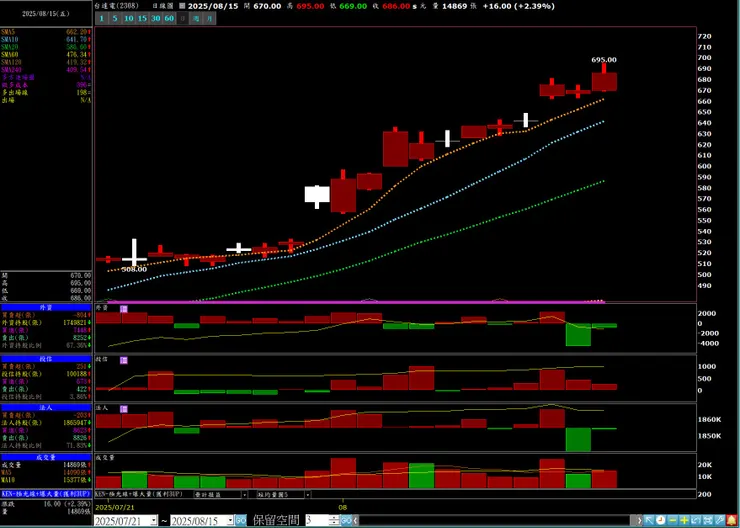Click the 695.00 high price label
This screenshot has height=528, width=740.
[604, 59]
